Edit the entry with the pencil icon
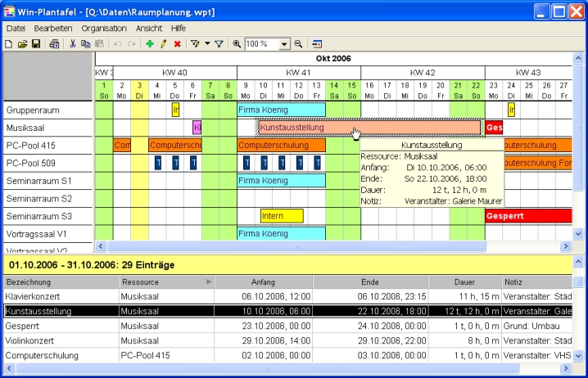Viewport: 588px width, 378px height. pos(163,43)
